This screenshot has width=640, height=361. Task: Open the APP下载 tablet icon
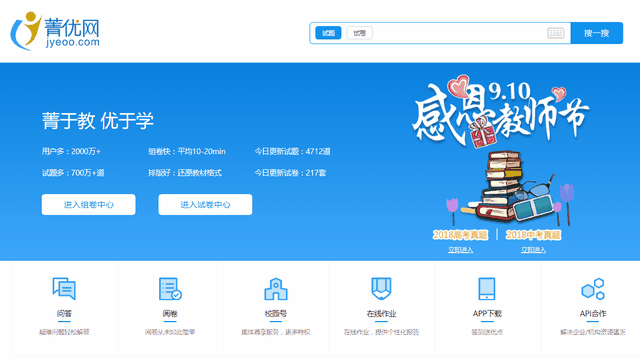[487, 288]
